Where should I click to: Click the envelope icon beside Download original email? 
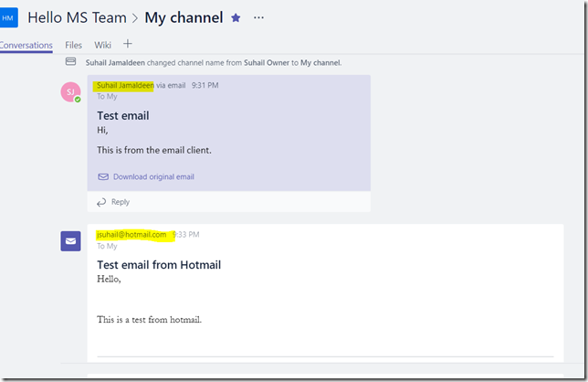pos(103,176)
